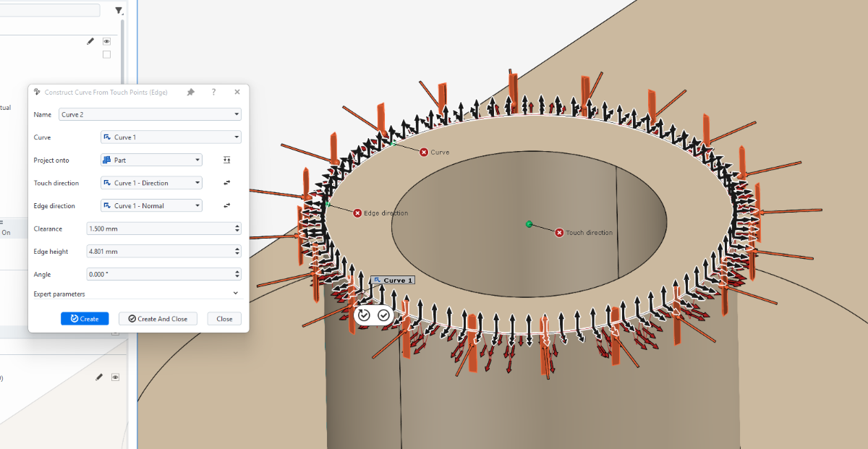
Task: Open help for Construct Curve dialog
Action: click(x=213, y=93)
